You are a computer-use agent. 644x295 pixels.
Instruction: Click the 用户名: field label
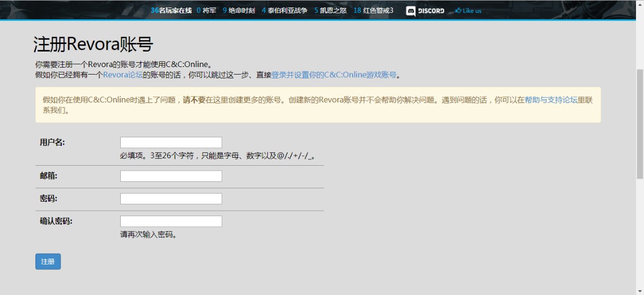point(52,142)
